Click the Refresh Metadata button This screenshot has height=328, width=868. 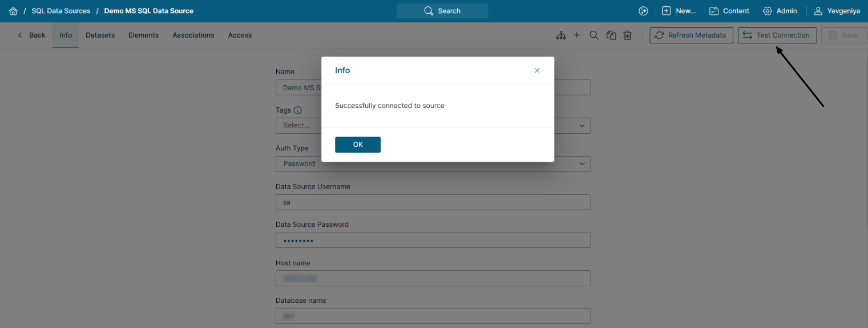point(691,35)
